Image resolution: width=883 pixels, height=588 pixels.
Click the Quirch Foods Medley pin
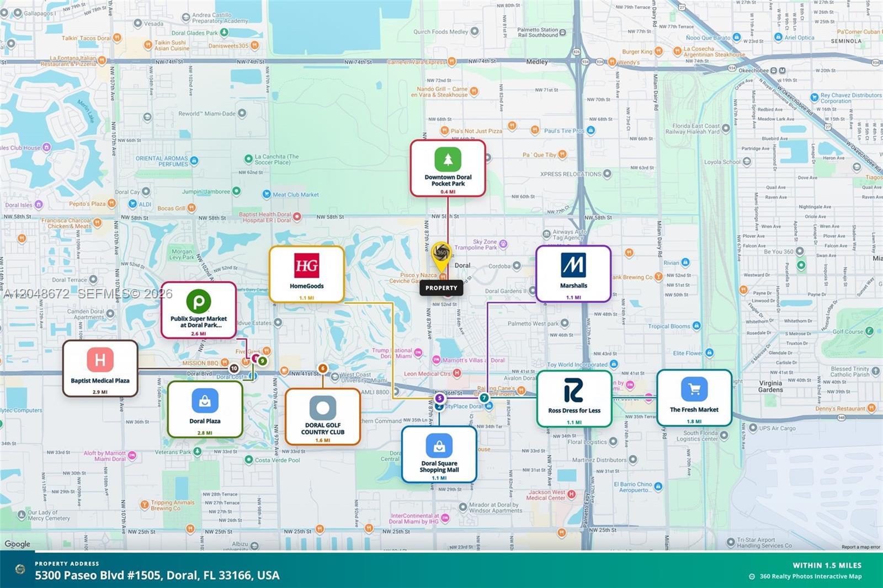click(475, 31)
